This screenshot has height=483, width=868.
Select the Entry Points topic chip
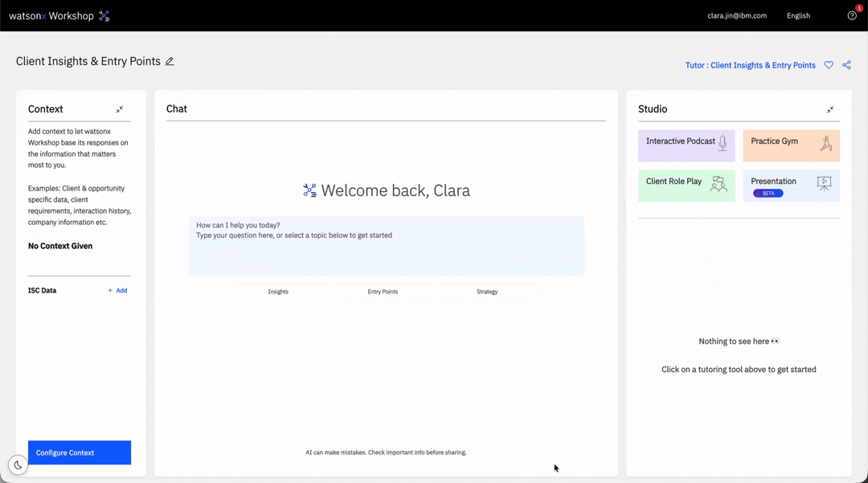point(383,292)
